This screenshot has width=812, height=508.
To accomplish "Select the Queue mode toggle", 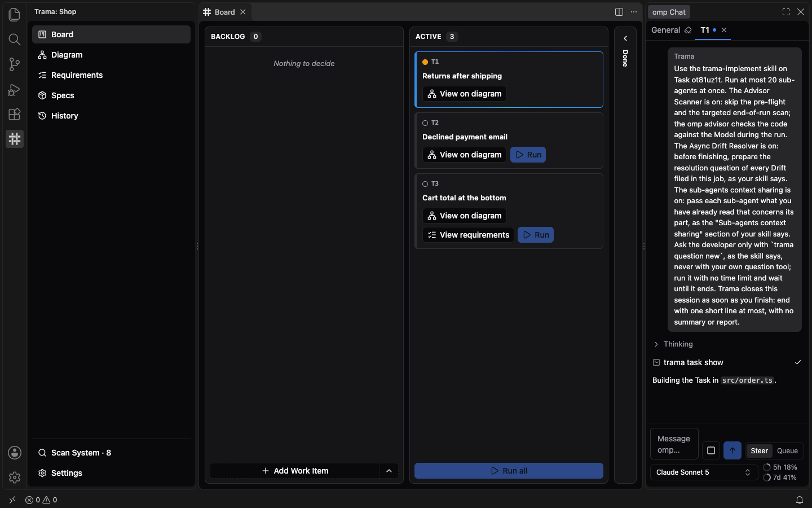I will tap(787, 451).
